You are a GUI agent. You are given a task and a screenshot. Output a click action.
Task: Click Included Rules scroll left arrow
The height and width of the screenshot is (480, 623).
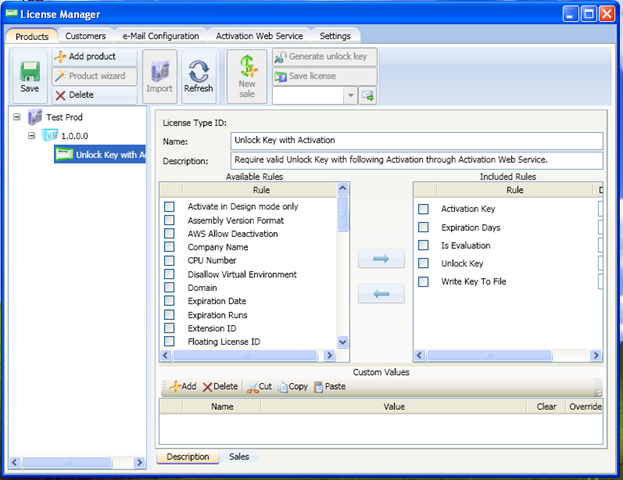pyautogui.click(x=420, y=356)
